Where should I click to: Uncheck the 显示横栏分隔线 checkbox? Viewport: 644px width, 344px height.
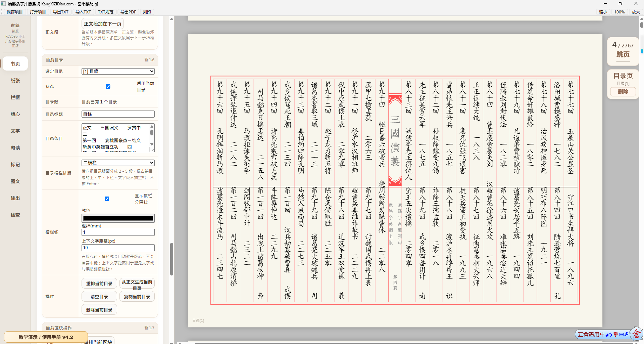(x=107, y=199)
